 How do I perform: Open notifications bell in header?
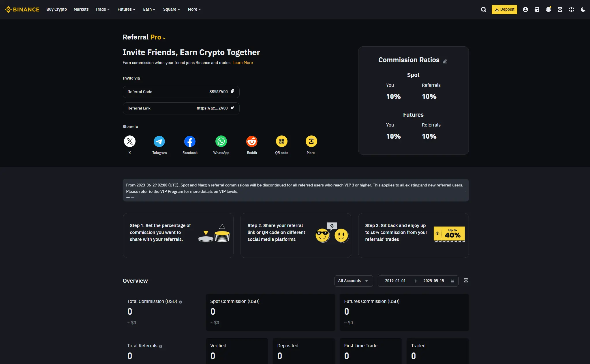(x=548, y=10)
